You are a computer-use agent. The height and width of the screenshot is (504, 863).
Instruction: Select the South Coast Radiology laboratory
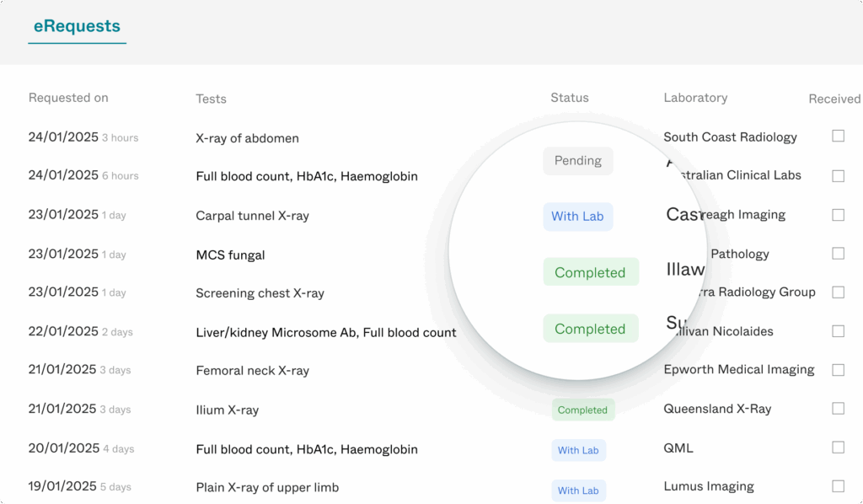730,137
